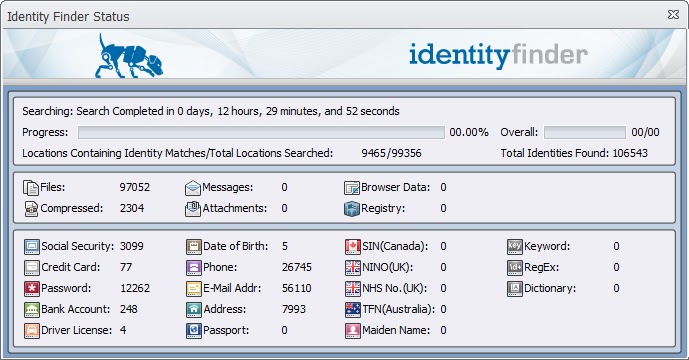Click the Social Security count 3099

point(132,246)
